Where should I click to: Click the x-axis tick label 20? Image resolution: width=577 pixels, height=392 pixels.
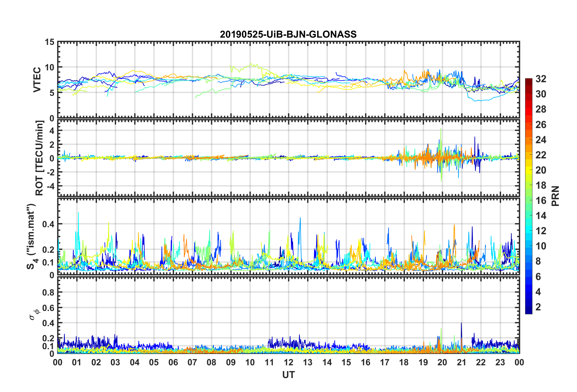[x=442, y=363]
